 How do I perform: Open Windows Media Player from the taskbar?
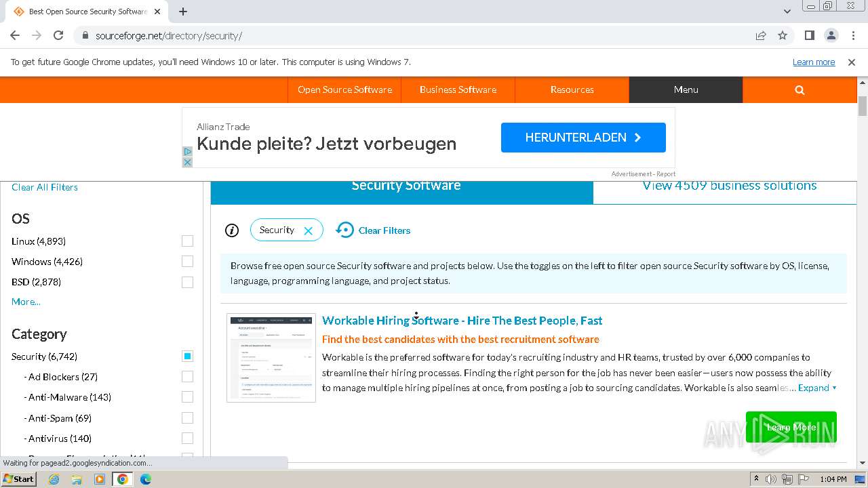(100, 479)
